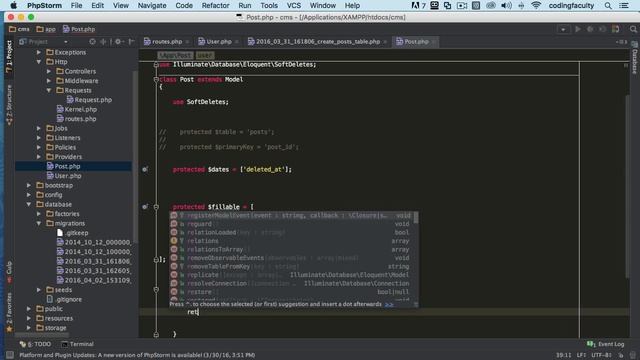Image resolution: width=640 pixels, height=360 pixels.
Task: Select User.php in project tree
Action: [x=64, y=176]
